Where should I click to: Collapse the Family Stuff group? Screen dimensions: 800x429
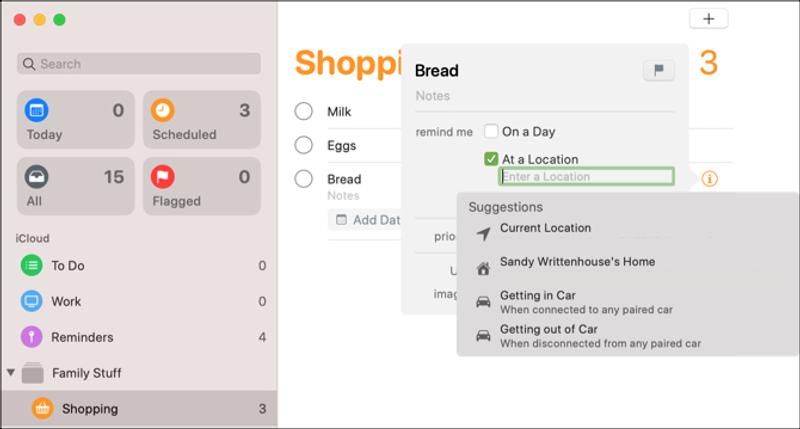(x=11, y=373)
